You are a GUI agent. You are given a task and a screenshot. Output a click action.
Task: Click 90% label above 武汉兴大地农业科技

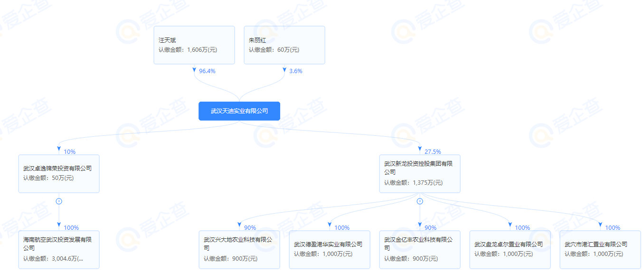click(250, 228)
